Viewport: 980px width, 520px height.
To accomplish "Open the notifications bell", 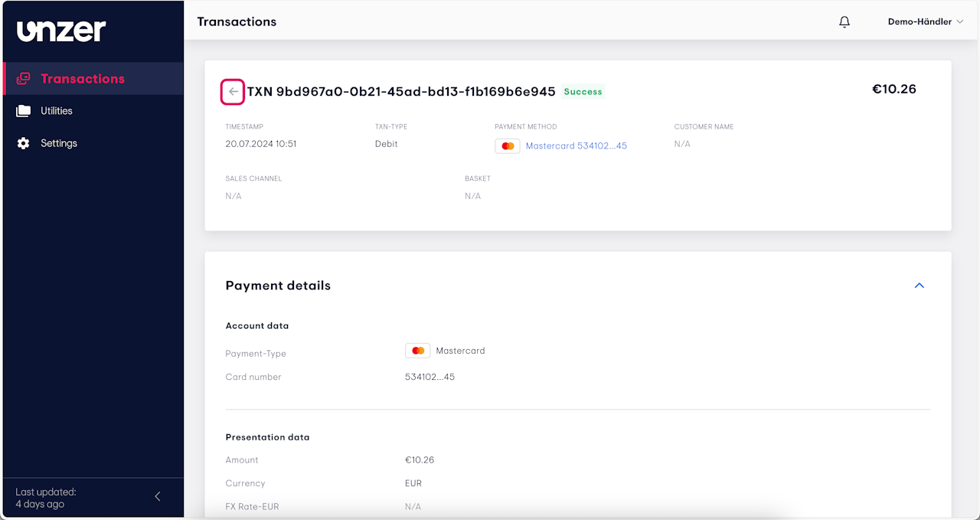I will pos(844,22).
